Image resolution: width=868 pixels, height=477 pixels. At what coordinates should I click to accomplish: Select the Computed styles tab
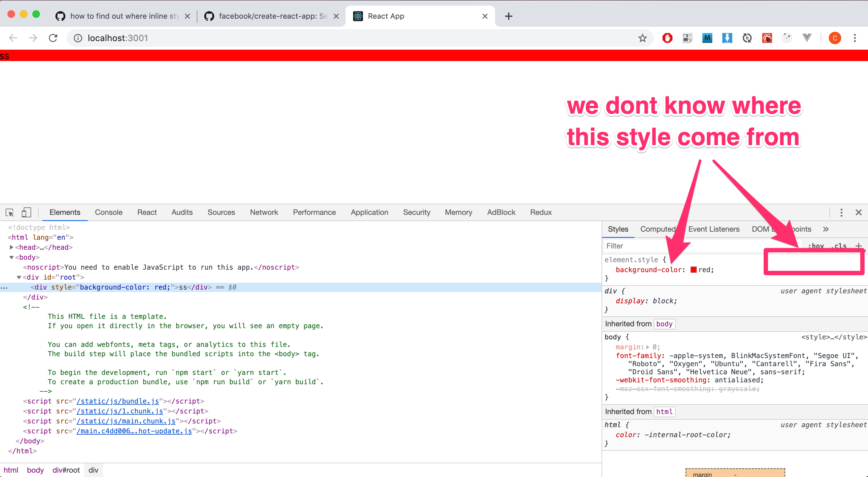point(658,229)
